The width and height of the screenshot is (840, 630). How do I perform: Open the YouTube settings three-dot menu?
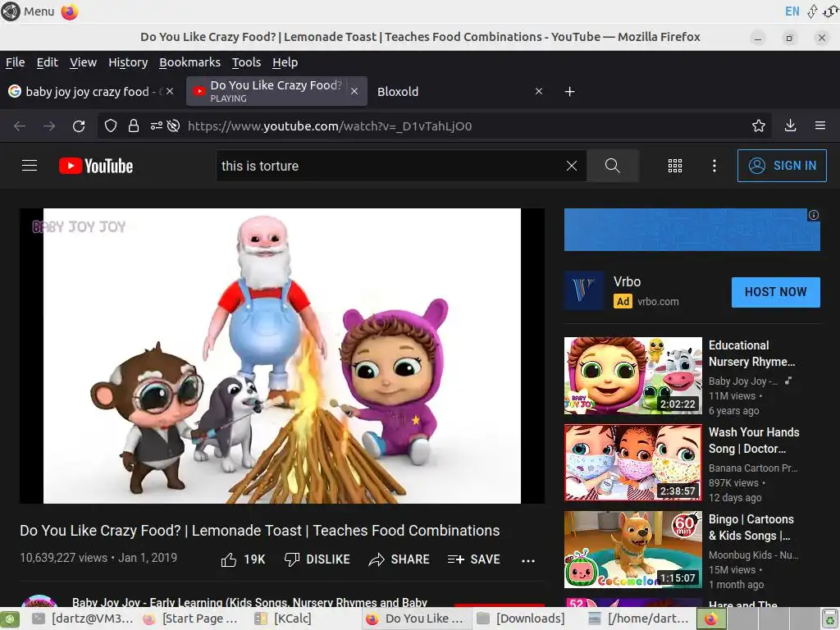click(x=714, y=166)
